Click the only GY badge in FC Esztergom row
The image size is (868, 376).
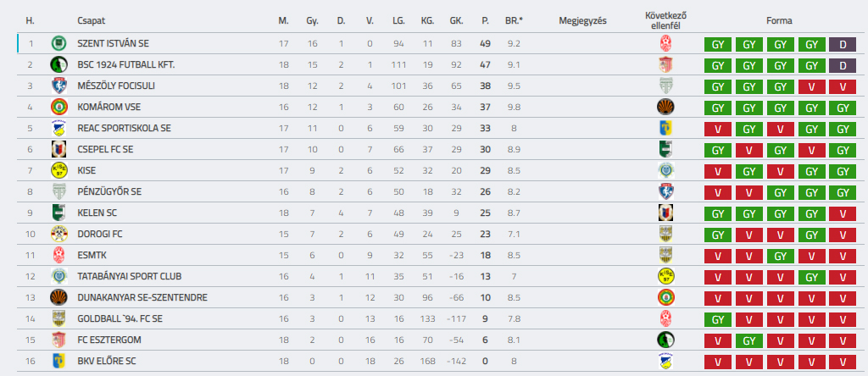748,340
